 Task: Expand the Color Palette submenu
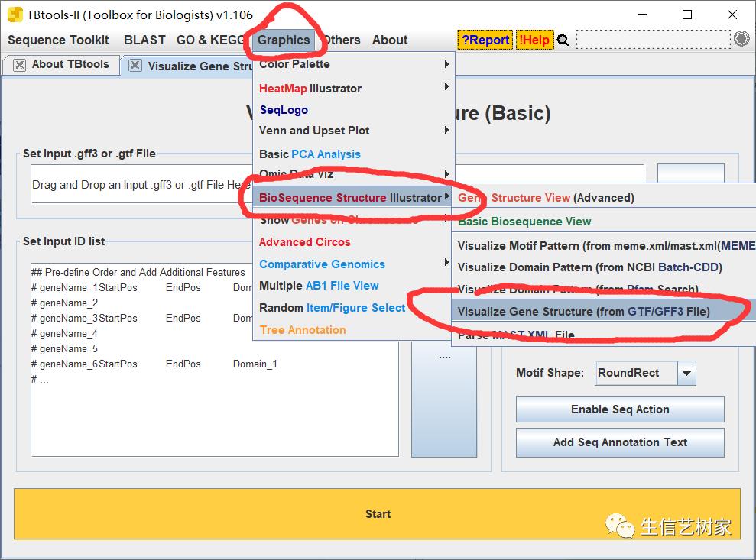click(x=353, y=65)
